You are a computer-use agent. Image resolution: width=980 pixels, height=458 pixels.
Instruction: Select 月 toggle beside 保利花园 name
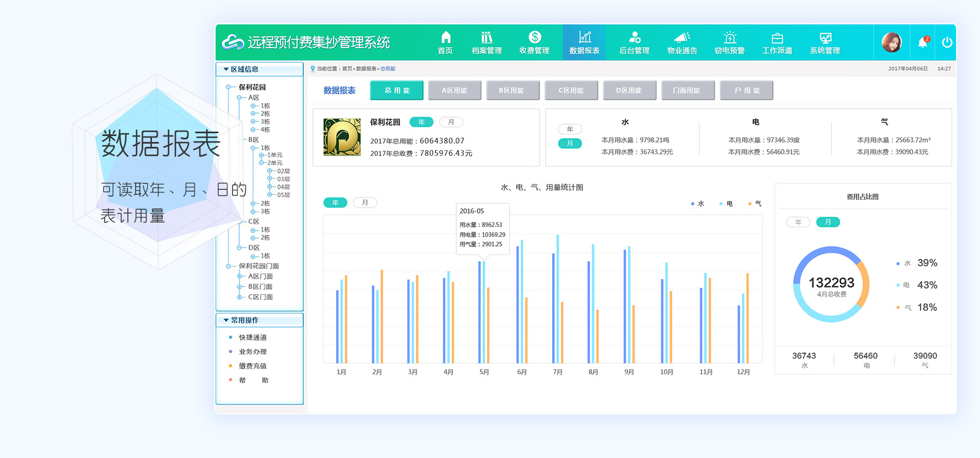(451, 122)
